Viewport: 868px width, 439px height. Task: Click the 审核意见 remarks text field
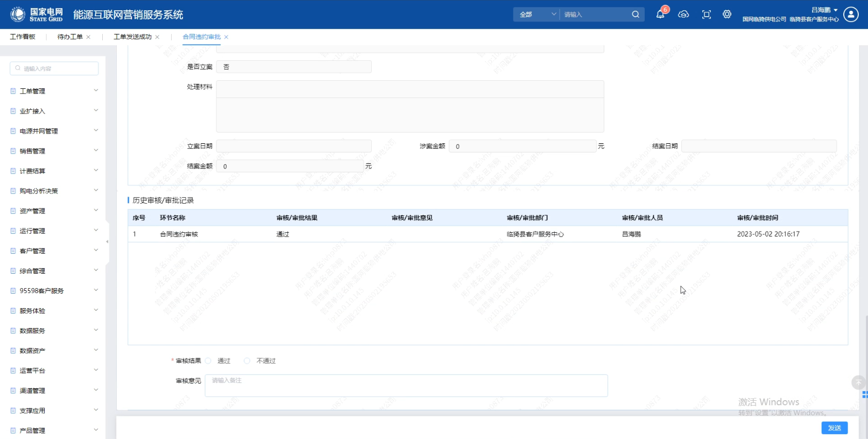[x=406, y=386]
